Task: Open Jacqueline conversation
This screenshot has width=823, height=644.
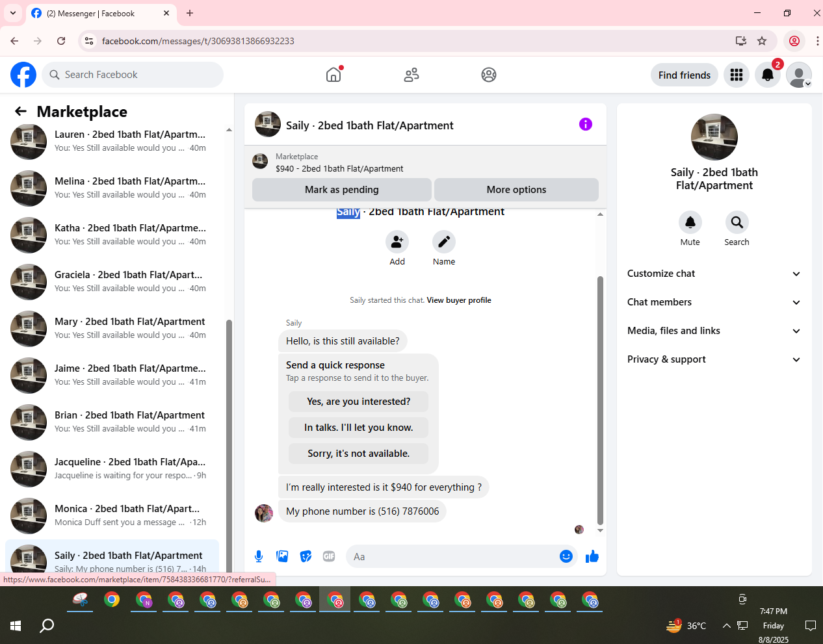Action: [x=112, y=469]
